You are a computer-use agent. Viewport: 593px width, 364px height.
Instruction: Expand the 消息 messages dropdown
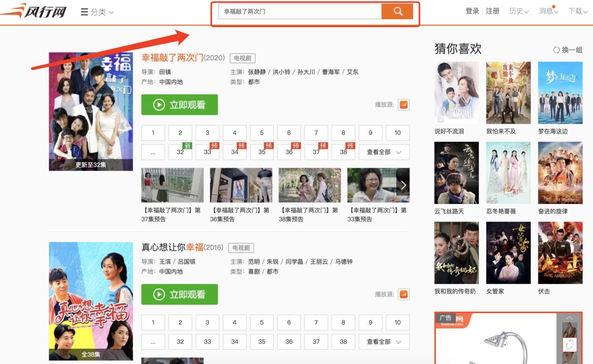pyautogui.click(x=549, y=11)
